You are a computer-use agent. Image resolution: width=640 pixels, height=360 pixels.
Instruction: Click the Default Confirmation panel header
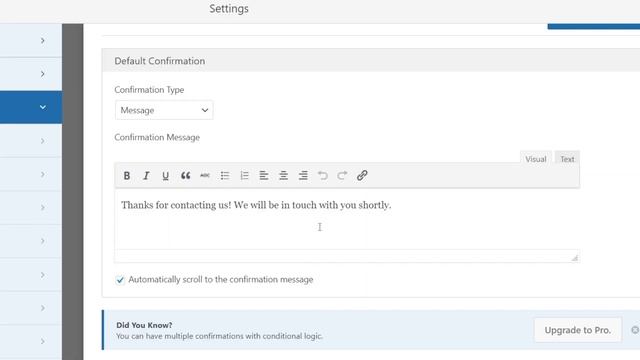(371, 61)
